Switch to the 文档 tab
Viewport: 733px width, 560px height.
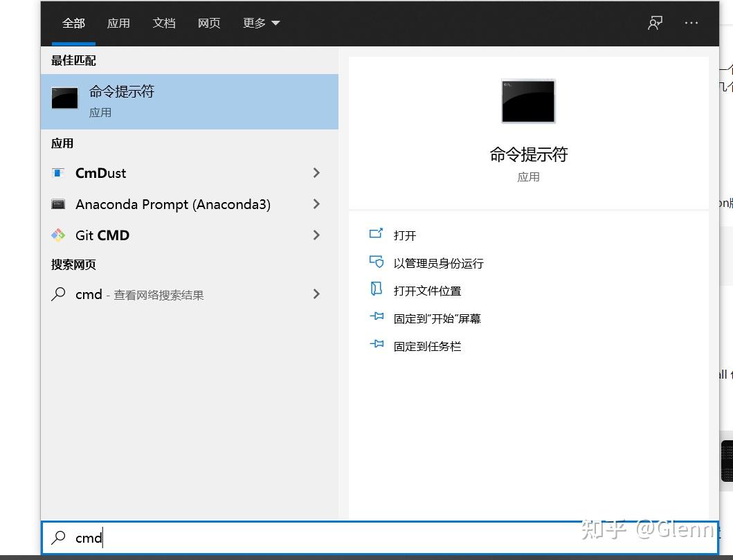pyautogui.click(x=163, y=23)
